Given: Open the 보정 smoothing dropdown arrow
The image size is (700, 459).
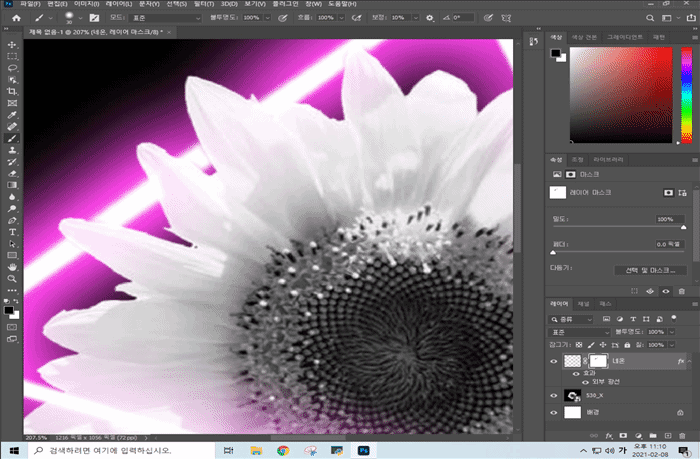Looking at the screenshot, I should 416,18.
